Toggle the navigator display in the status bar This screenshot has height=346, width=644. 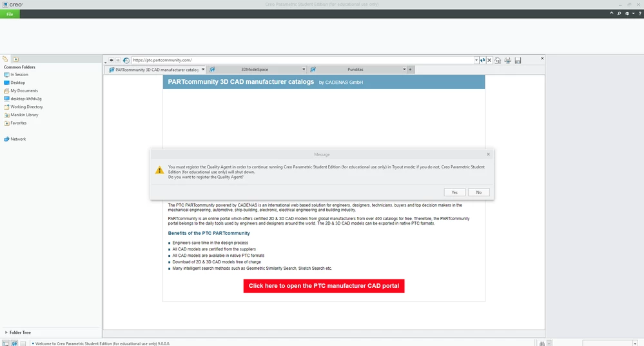(x=5, y=343)
